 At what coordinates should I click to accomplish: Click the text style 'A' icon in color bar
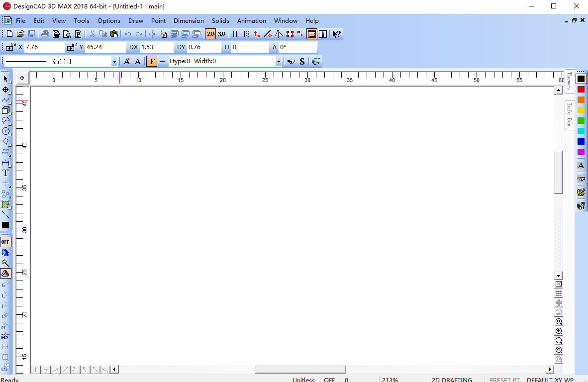click(x=581, y=165)
